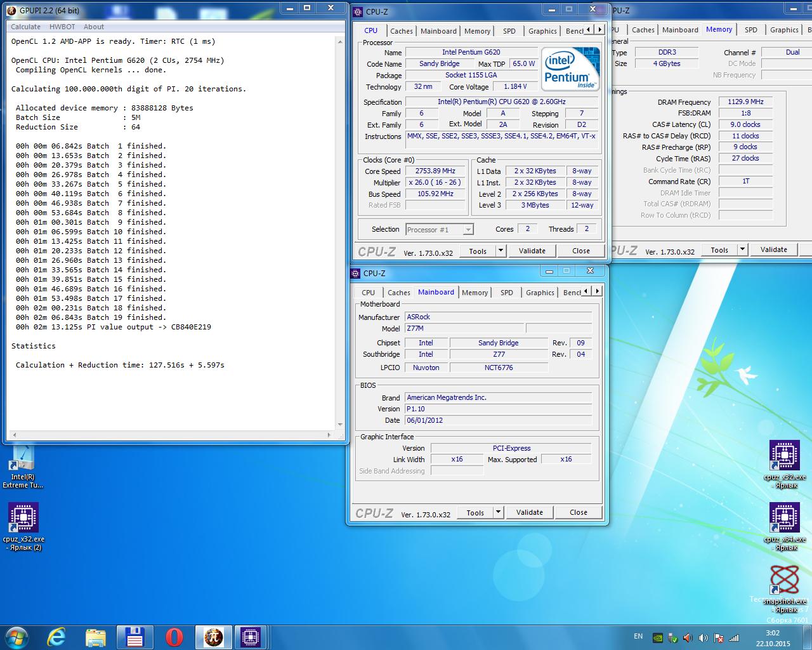812x650 pixels.
Task: Select the CPU tab in the CPU-Z Mainboard window
Action: (368, 293)
